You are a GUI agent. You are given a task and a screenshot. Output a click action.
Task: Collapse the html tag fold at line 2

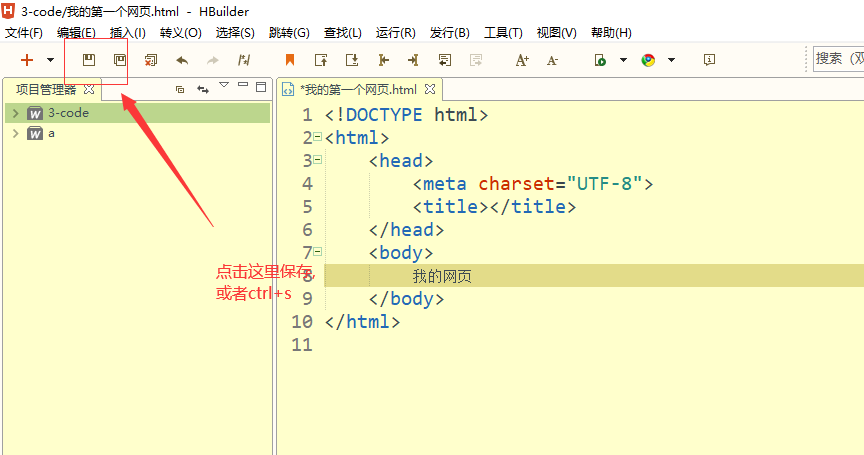(x=317, y=137)
